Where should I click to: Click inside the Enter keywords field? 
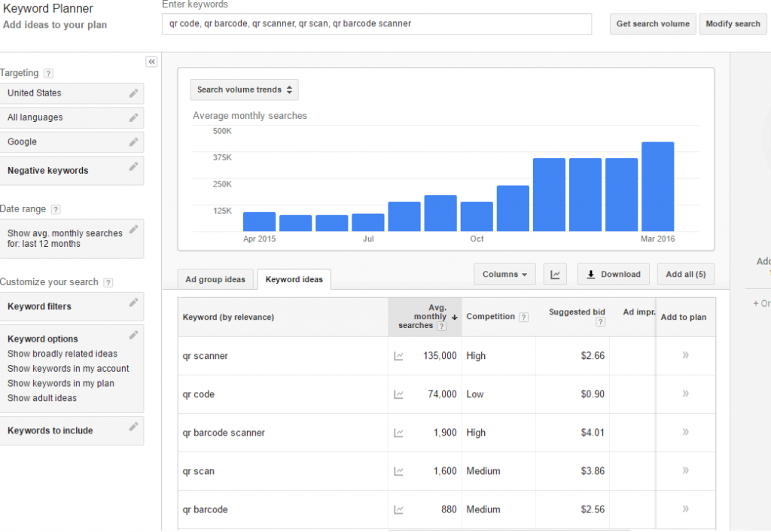tap(376, 23)
